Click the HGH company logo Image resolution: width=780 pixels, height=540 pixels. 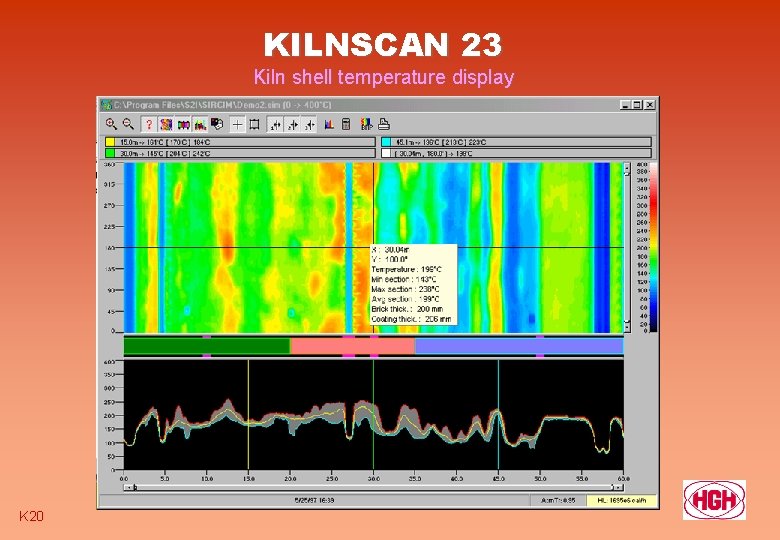pos(714,500)
